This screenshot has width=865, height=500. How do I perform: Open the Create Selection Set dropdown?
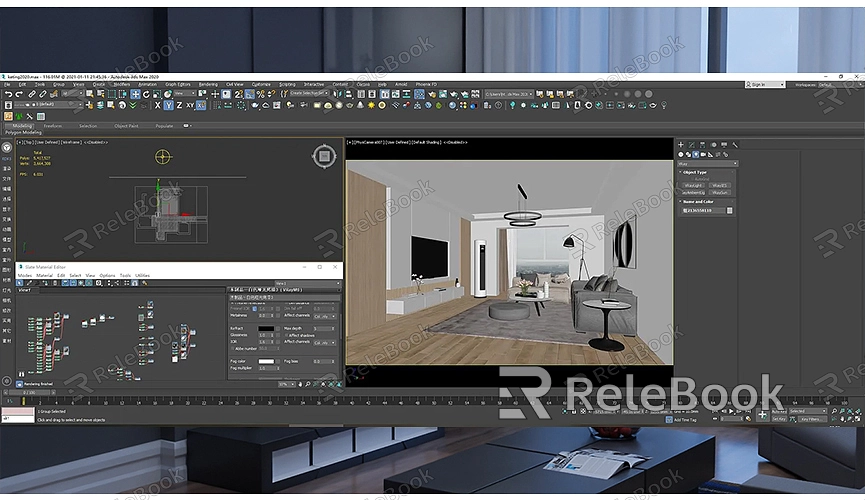(x=307, y=94)
